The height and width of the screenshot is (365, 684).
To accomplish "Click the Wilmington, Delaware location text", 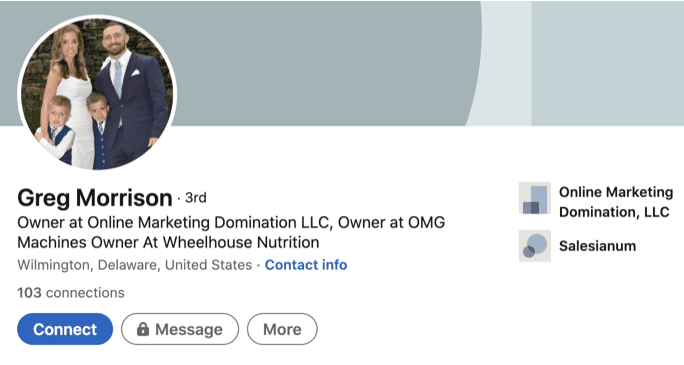I will tap(134, 265).
